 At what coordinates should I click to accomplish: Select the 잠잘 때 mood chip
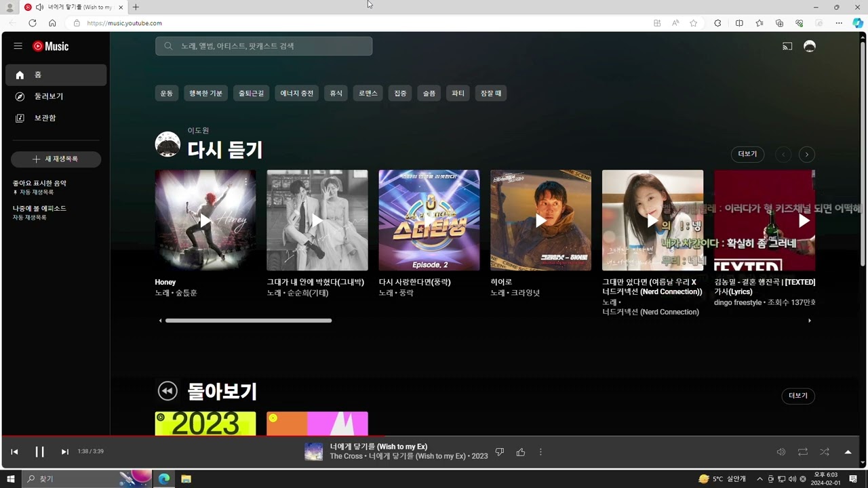[491, 94]
